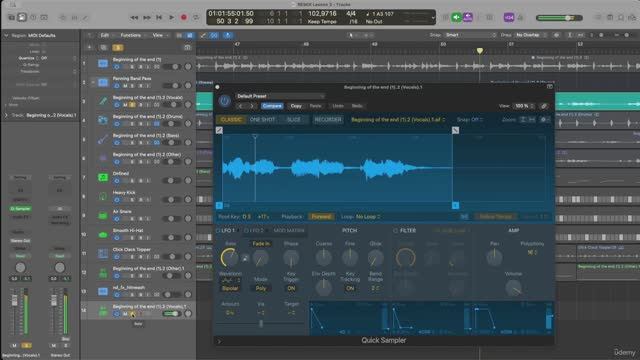Viewport: 640px width, 360px height.
Task: Toggle LFO Key Trigger ON button
Action: [291, 288]
